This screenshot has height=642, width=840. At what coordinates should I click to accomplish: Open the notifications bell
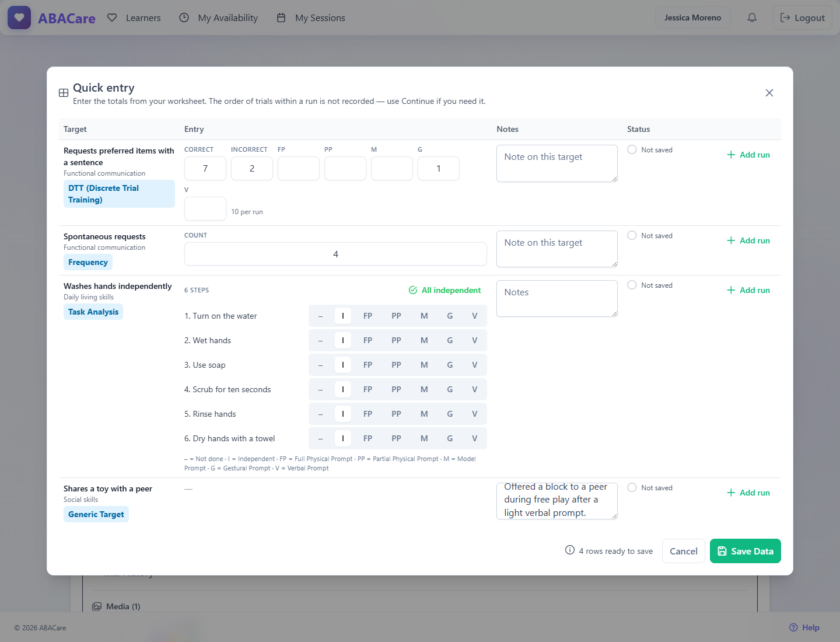click(752, 18)
